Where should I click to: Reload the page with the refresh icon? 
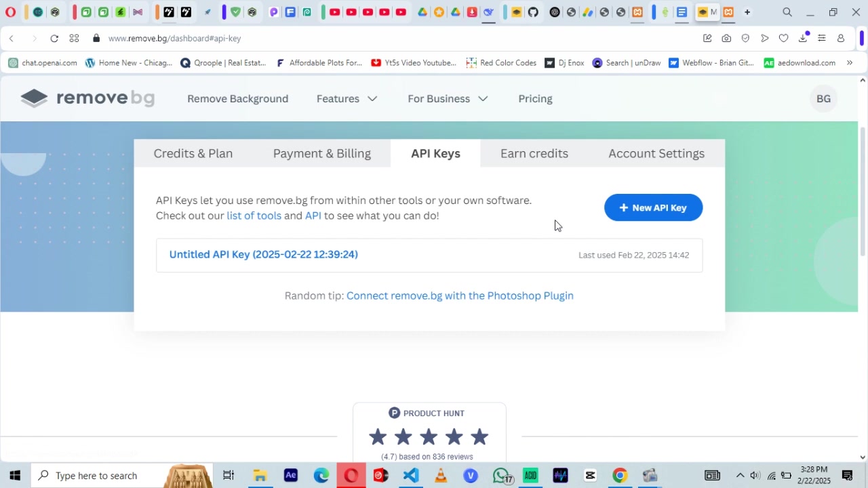54,39
